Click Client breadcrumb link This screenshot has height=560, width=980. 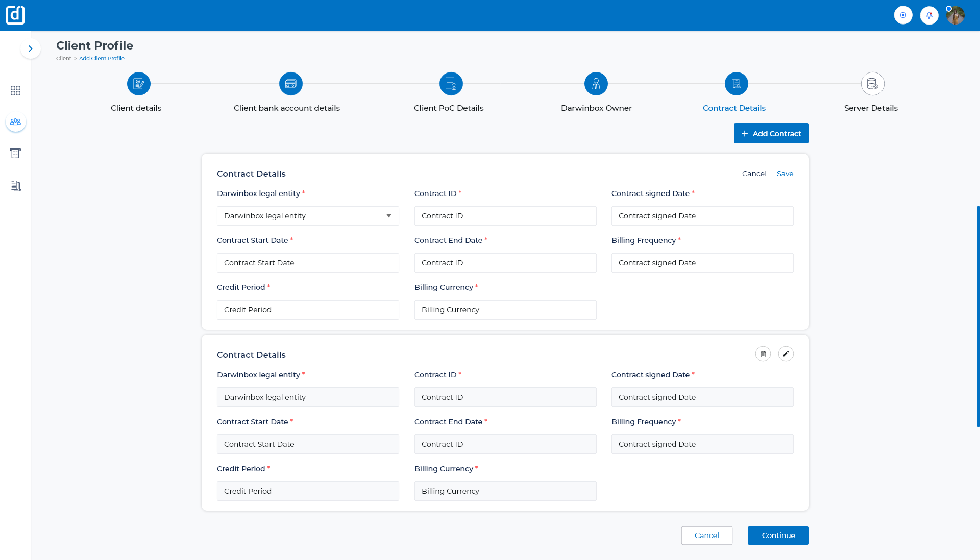[64, 58]
